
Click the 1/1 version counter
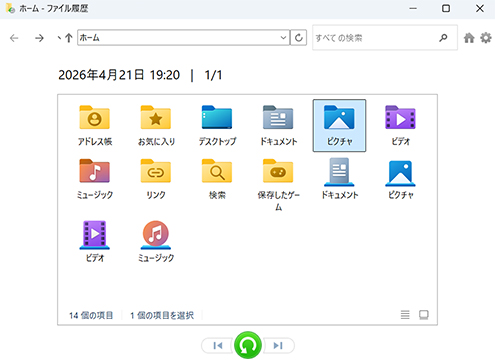213,75
